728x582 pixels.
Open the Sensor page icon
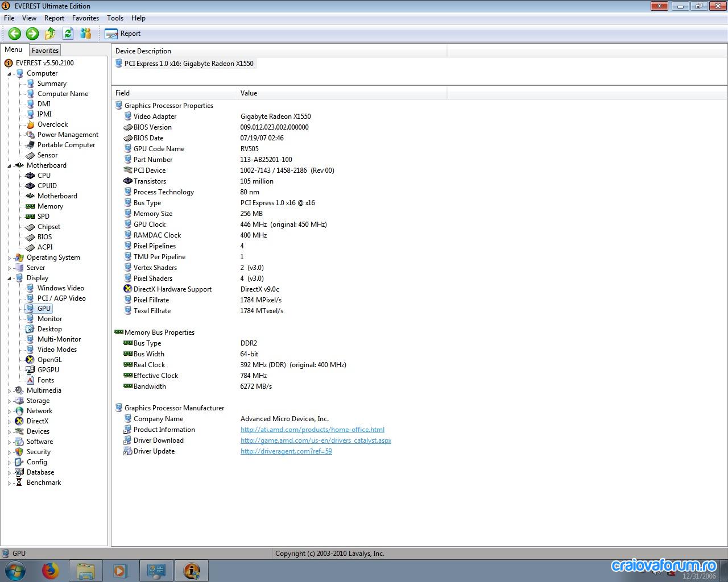31,155
